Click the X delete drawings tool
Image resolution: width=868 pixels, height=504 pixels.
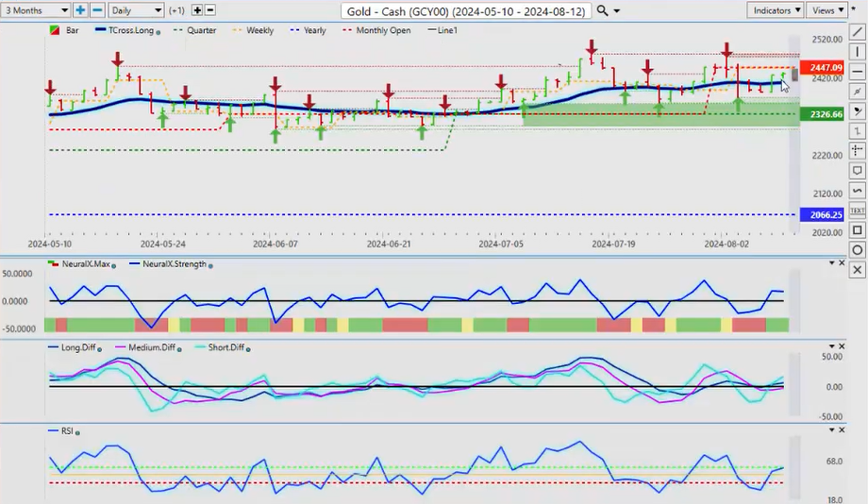(x=857, y=270)
